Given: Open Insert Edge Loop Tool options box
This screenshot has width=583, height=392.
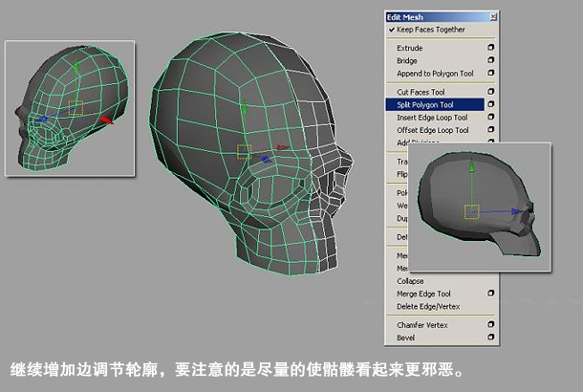Looking at the screenshot, I should (x=491, y=117).
